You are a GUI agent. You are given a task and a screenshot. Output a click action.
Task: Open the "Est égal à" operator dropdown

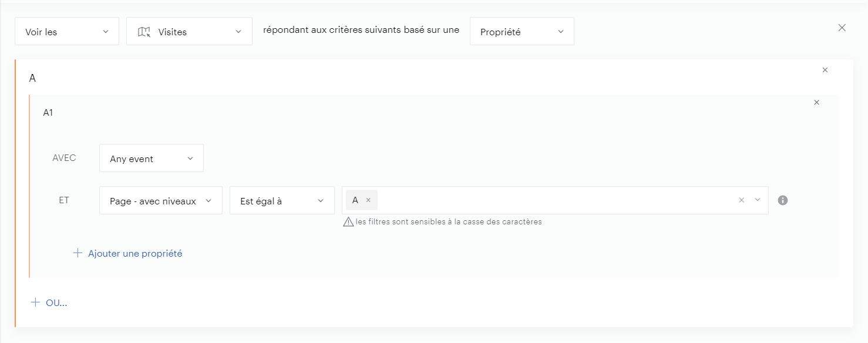(x=281, y=201)
